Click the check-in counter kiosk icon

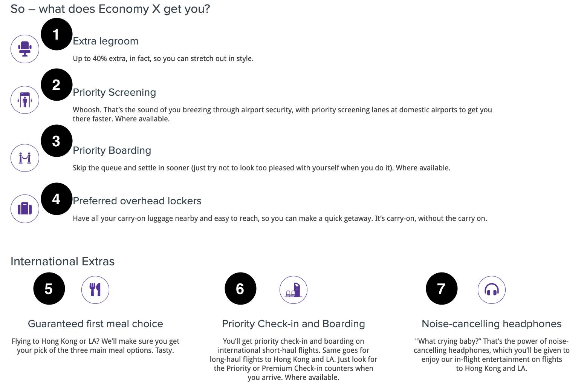(293, 289)
